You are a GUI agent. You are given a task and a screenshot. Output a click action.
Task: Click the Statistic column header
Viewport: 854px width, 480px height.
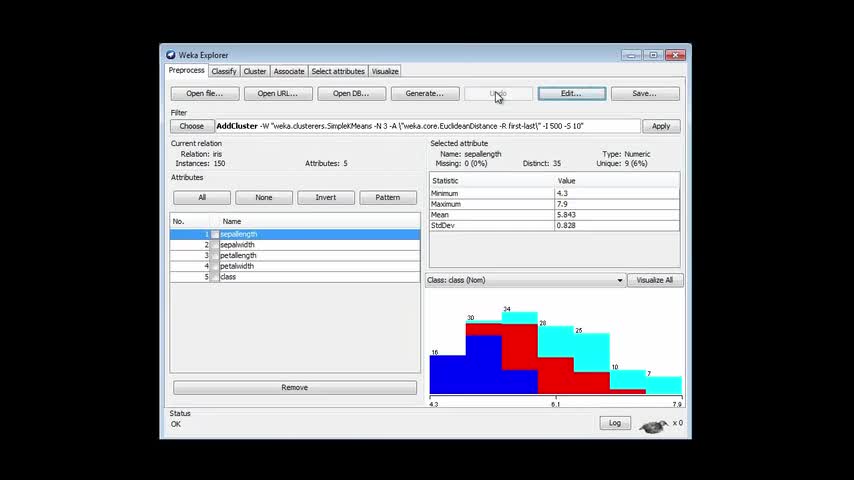492,180
